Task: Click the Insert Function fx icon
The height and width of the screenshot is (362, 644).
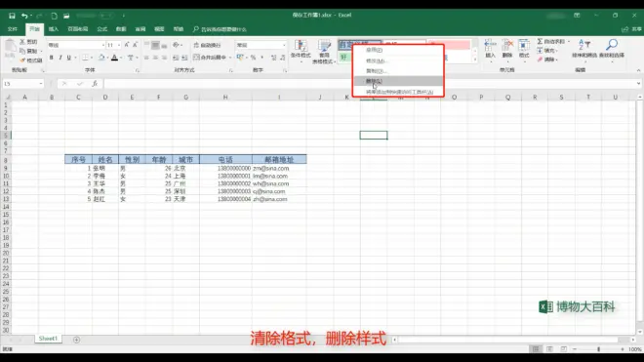Action: click(x=95, y=83)
